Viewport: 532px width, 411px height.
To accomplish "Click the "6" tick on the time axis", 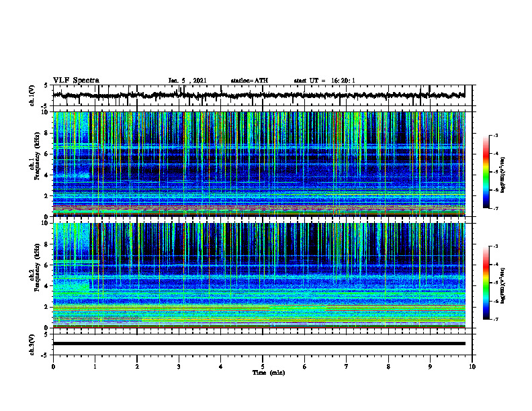I will click(305, 367).
